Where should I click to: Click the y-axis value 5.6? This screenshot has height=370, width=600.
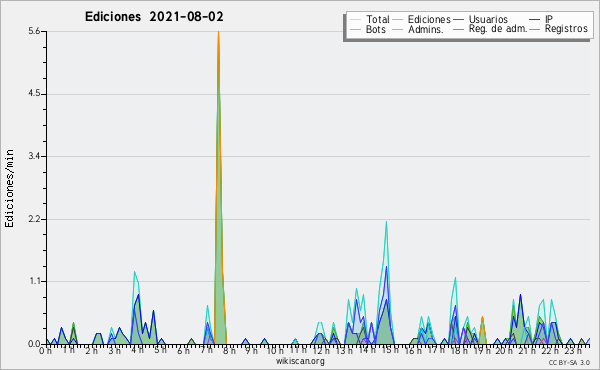coord(34,31)
